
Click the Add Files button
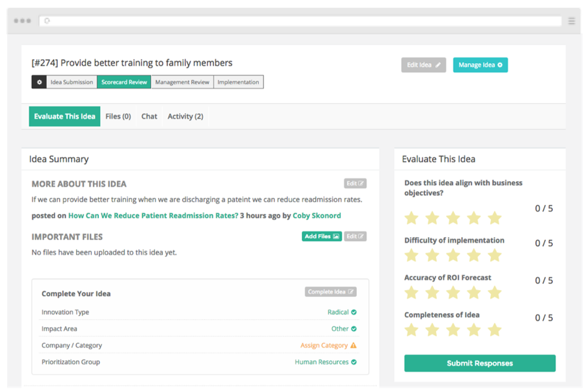(322, 236)
